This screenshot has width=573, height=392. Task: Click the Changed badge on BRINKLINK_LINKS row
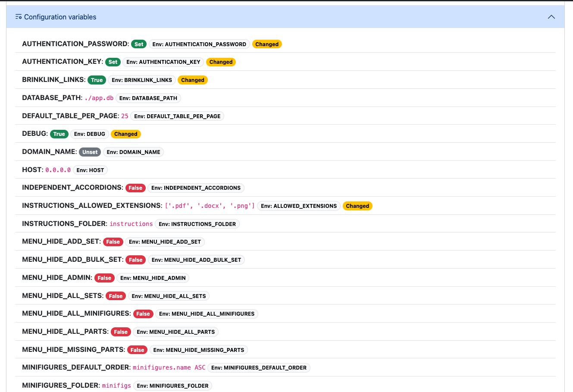coord(193,80)
